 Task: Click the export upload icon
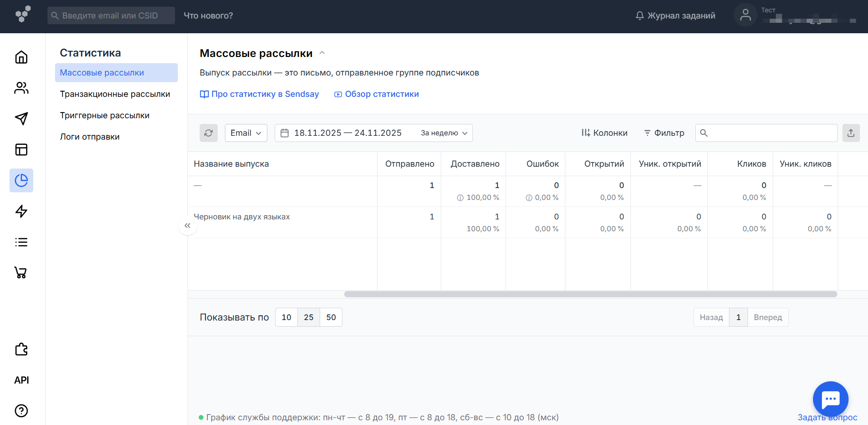pos(850,133)
